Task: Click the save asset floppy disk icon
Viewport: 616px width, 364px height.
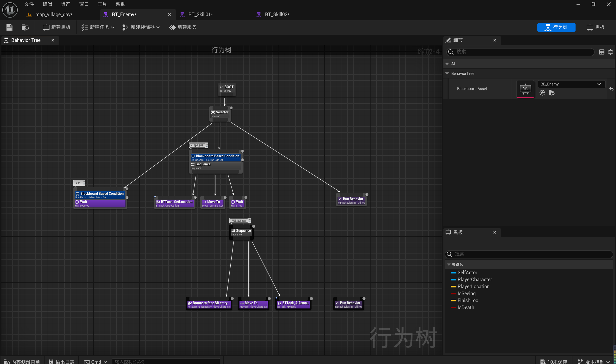Action: 9,27
